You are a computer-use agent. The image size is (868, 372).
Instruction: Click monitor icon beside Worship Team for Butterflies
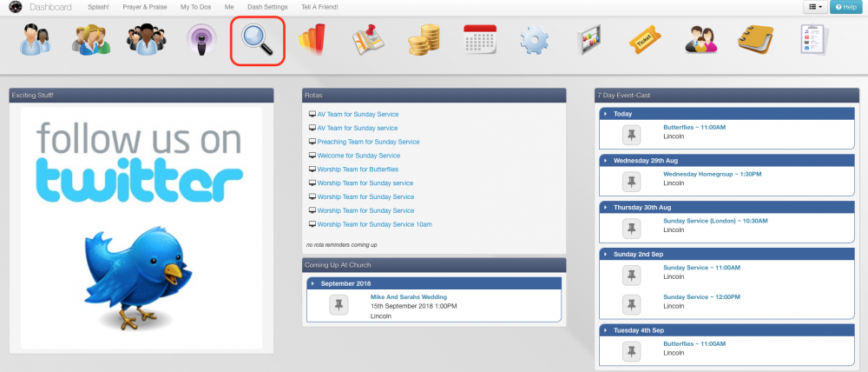click(x=312, y=169)
